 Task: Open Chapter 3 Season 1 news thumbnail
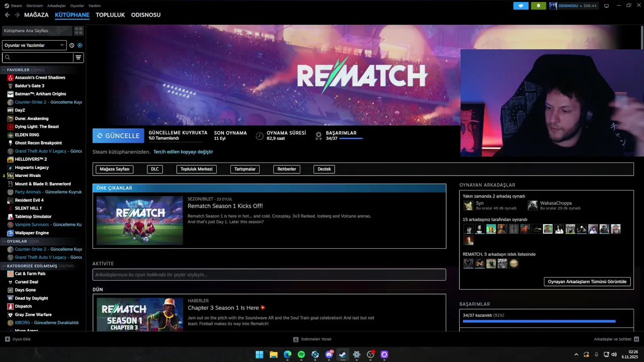pos(140,315)
